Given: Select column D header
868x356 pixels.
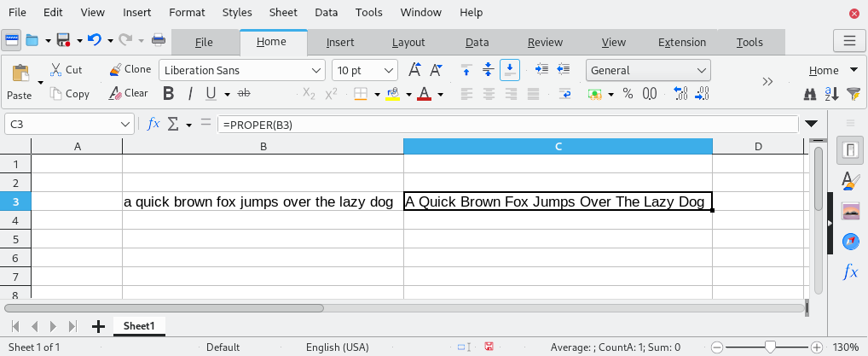Looking at the screenshot, I should pyautogui.click(x=758, y=146).
